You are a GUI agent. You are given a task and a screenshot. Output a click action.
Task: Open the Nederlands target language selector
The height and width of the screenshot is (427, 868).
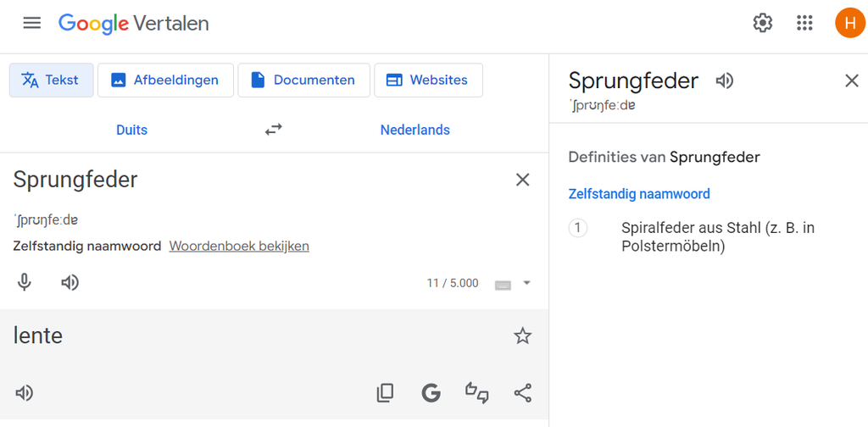tap(415, 130)
